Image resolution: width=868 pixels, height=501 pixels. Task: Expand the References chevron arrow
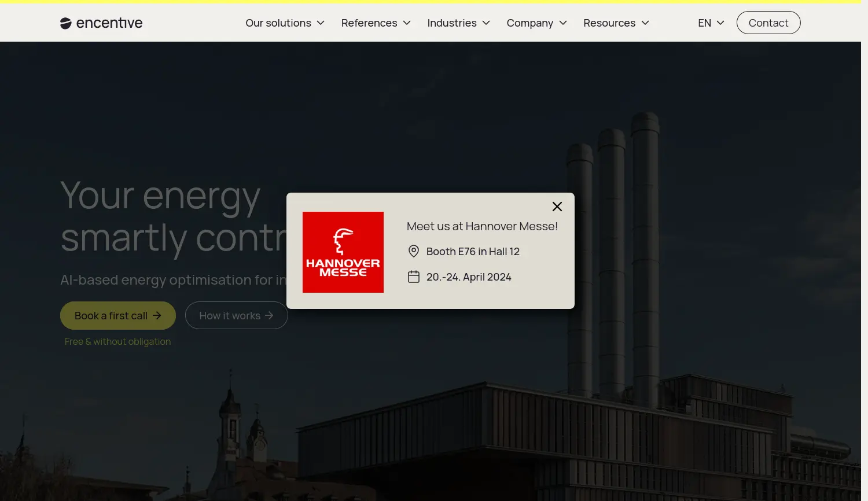pyautogui.click(x=407, y=23)
